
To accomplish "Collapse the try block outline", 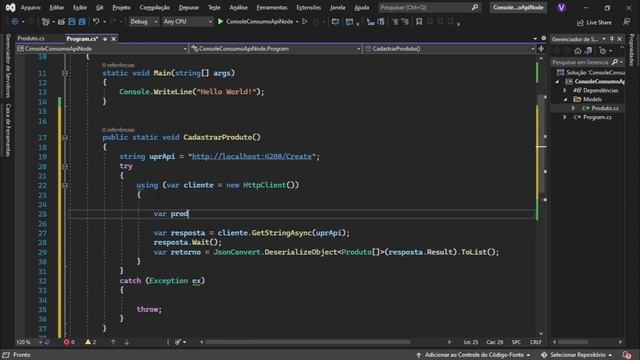I will click(65, 167).
